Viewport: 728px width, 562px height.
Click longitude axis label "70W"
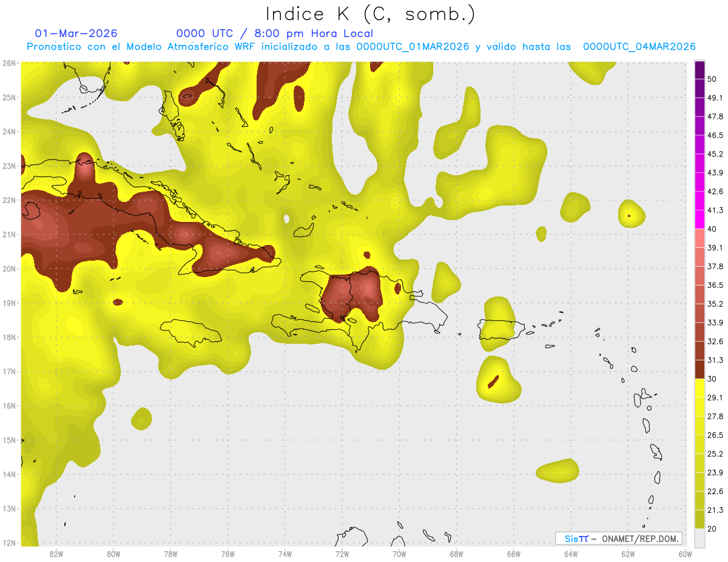399,554
